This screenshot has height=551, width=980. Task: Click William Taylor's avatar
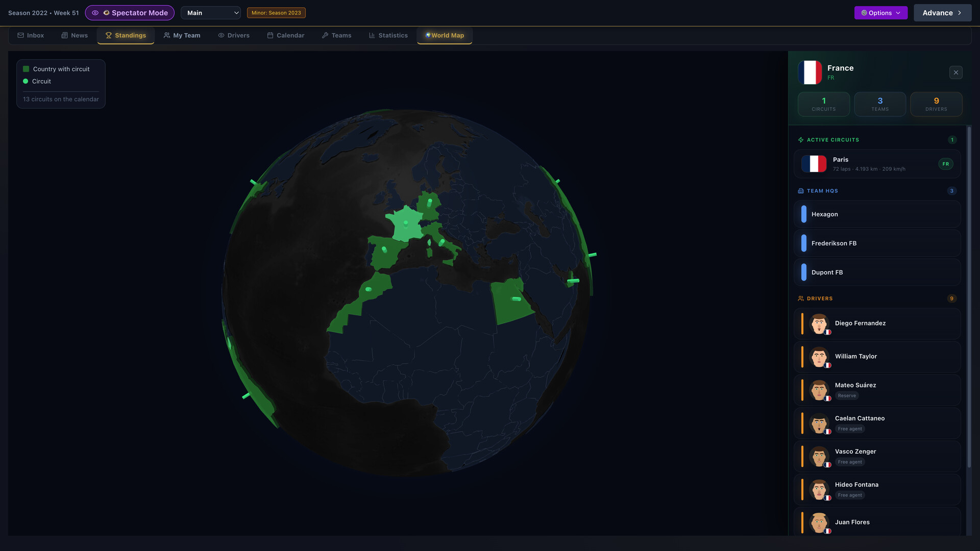[819, 357]
